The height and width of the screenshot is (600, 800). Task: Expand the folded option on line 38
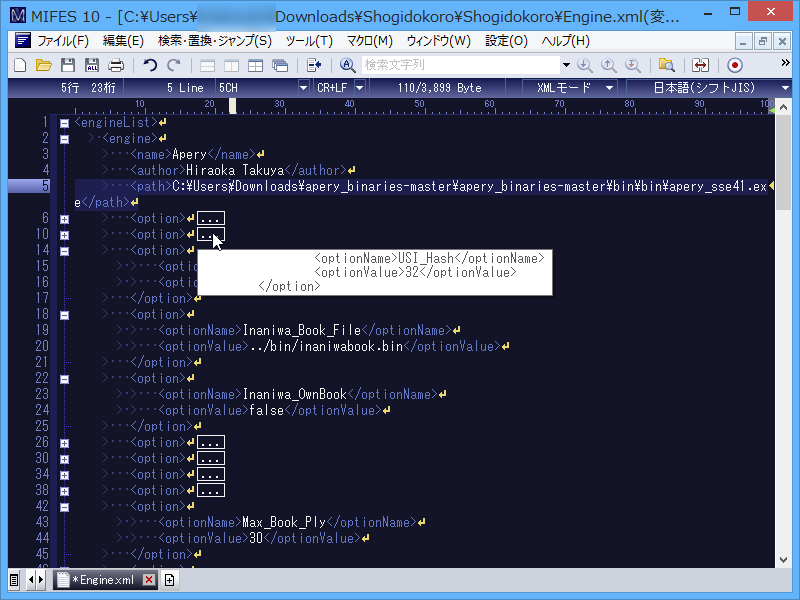click(64, 491)
